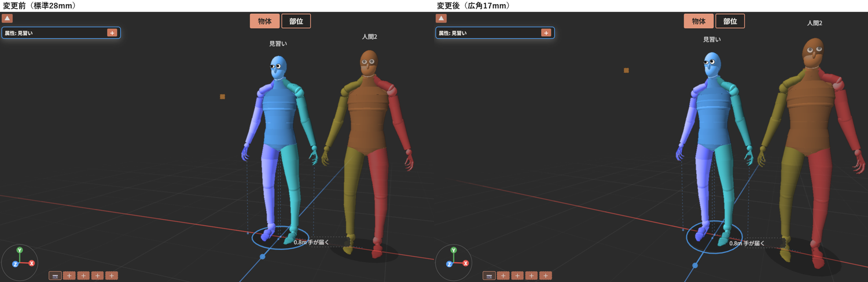Select the 部位 tab in 変更後 view
The image size is (868, 282).
(730, 21)
